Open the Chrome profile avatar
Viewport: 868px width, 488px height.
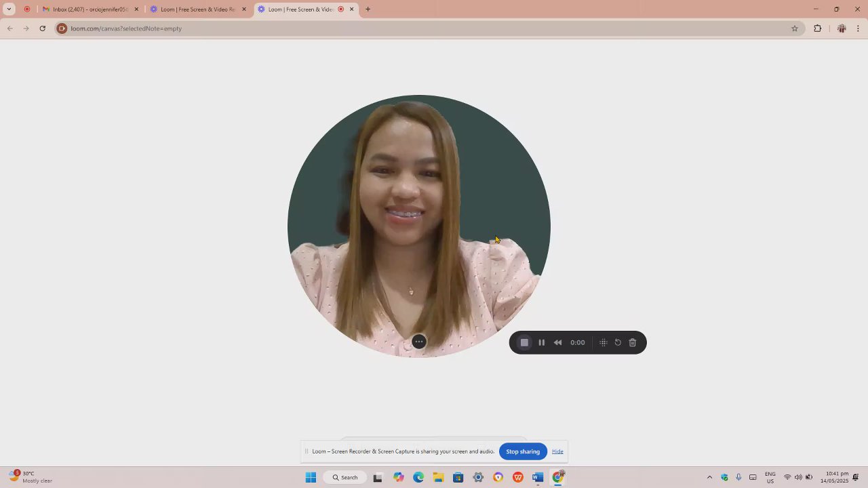842,28
